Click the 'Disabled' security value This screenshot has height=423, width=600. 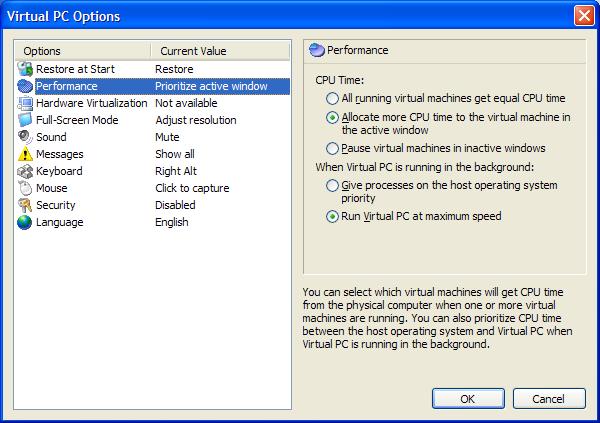[x=175, y=205]
